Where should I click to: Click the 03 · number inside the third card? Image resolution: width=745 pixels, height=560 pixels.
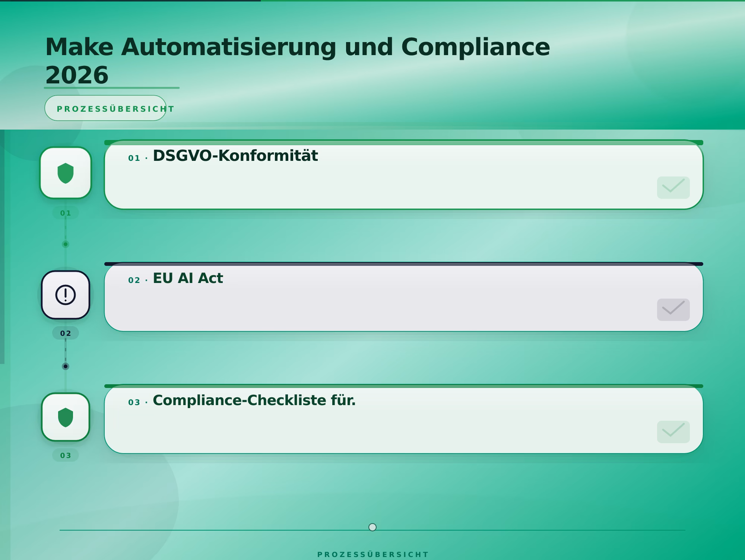[138, 402]
